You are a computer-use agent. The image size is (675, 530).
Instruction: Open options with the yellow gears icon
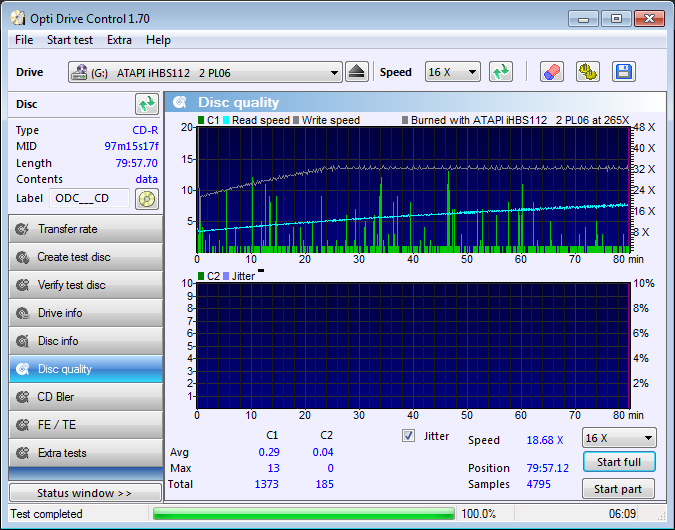[x=588, y=72]
